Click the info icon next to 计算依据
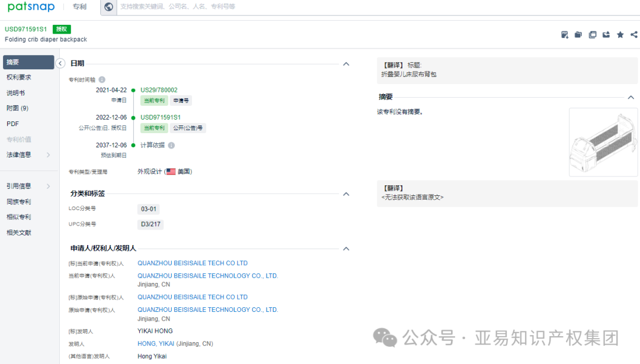The height and width of the screenshot is (364, 640). click(171, 145)
